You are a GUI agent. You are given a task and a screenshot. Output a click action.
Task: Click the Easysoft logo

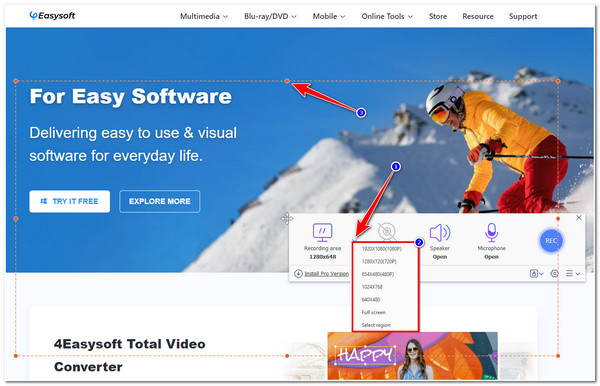tap(52, 16)
